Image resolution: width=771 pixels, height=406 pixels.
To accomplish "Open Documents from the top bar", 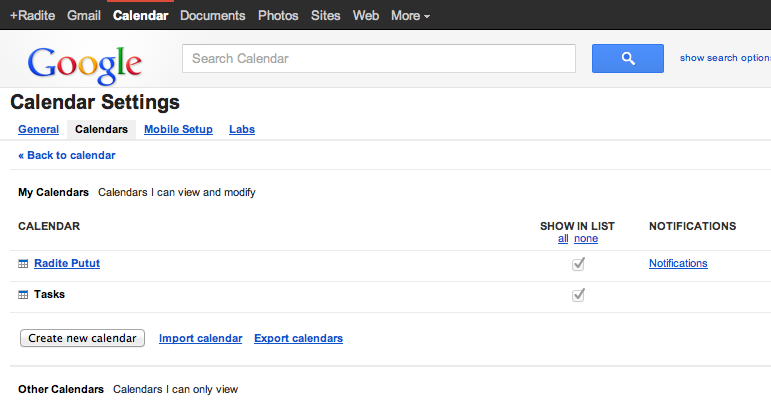I will pyautogui.click(x=212, y=16).
